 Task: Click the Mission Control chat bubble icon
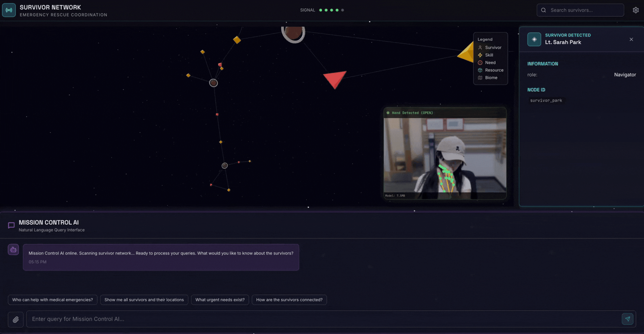point(11,225)
